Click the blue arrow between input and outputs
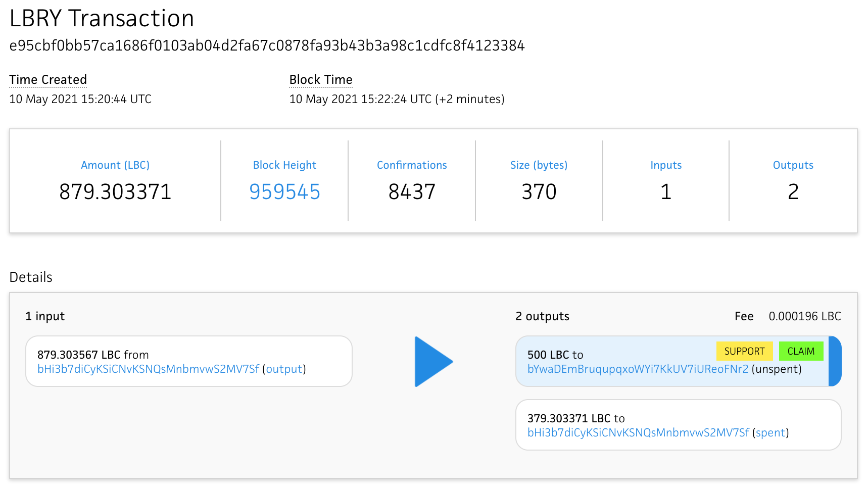868x490 pixels. point(433,362)
